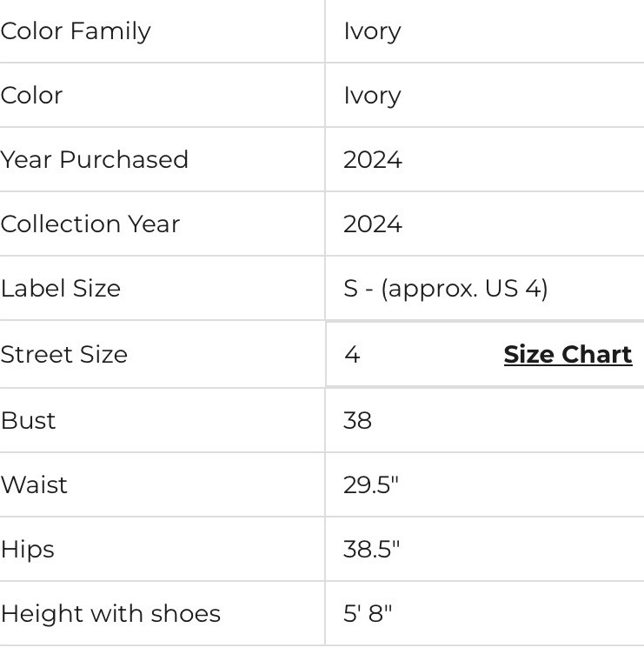
Task: Click the Street Size value 4
Action: [x=352, y=354]
